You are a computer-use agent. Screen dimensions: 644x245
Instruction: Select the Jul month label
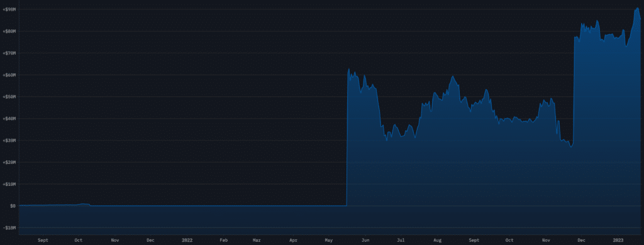tap(401, 240)
